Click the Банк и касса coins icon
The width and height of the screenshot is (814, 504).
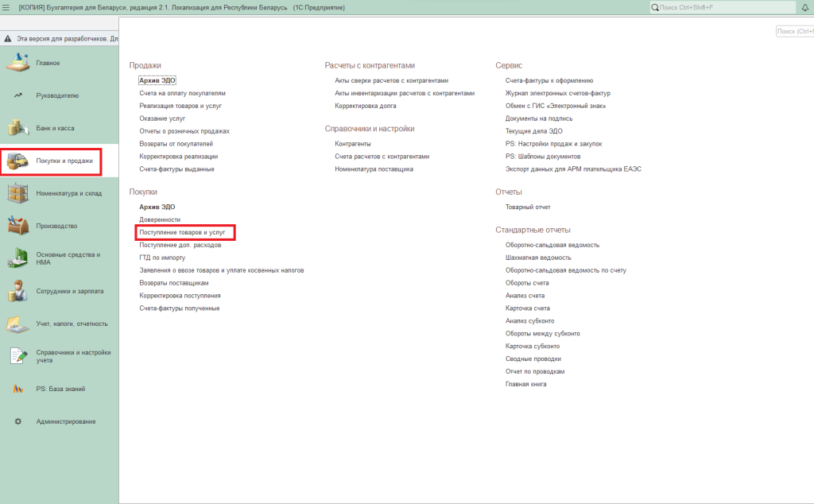click(x=17, y=128)
